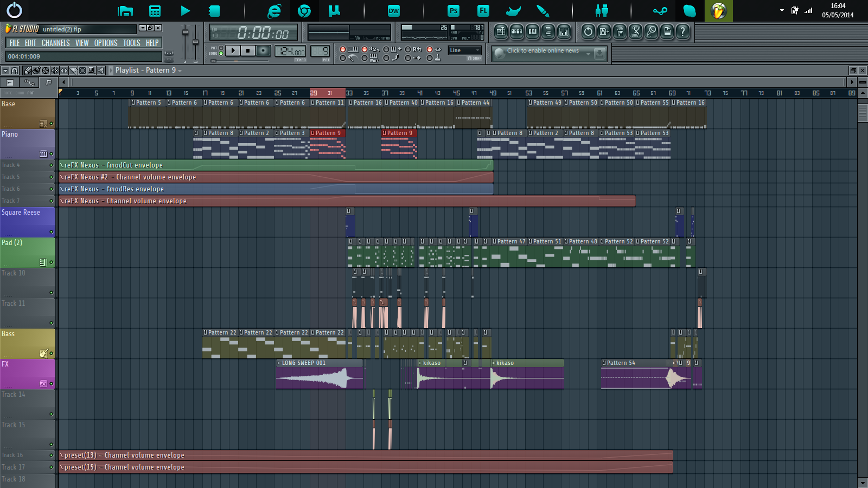Image resolution: width=868 pixels, height=488 pixels.
Task: Select the Zoom tool in playlist toolbar
Action: coord(92,70)
